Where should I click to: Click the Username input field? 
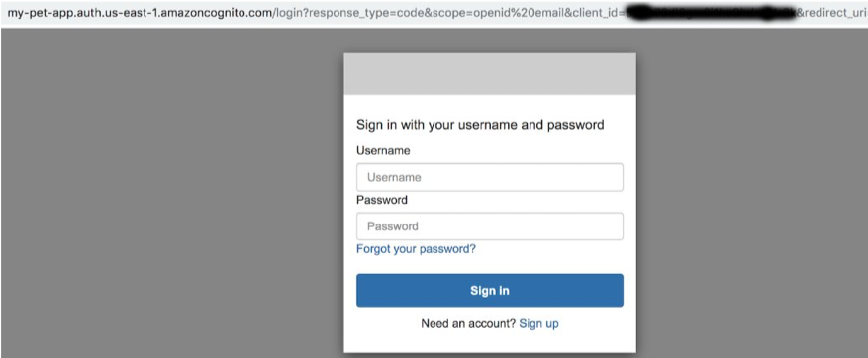pos(489,178)
